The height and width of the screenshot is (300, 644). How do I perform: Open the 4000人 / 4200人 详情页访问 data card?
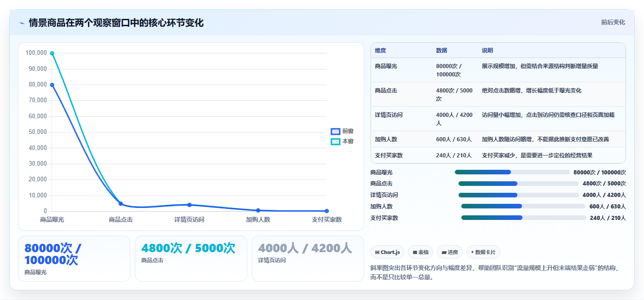click(308, 259)
